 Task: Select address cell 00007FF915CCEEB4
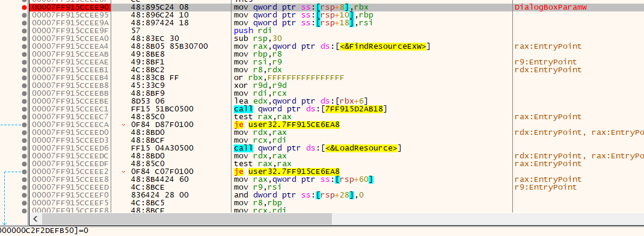pyautogui.click(x=70, y=78)
